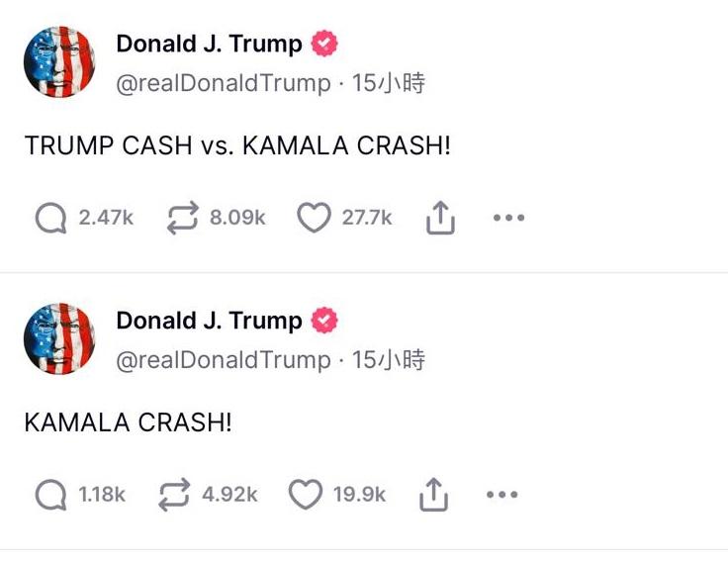Open Donald J. Trump name on second post
Screen dimensions: 728x562
click(209, 321)
